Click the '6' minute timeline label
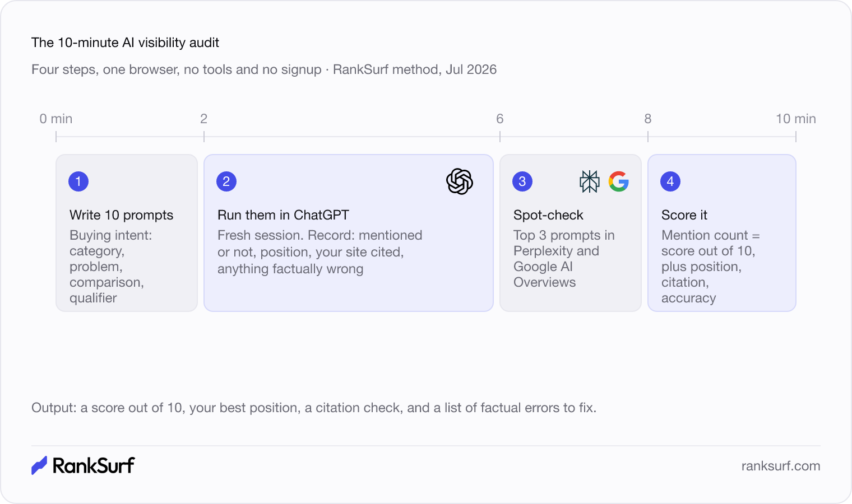 500,119
